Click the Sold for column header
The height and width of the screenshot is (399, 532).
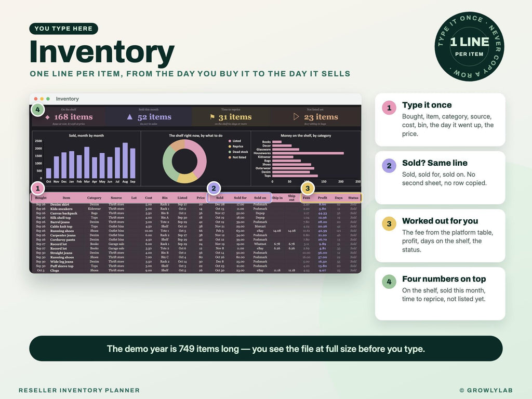240,197
